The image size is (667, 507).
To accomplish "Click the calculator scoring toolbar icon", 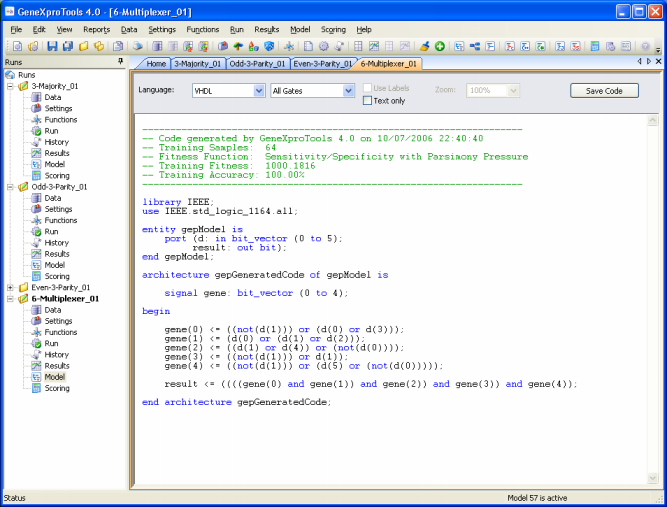I will (595, 46).
